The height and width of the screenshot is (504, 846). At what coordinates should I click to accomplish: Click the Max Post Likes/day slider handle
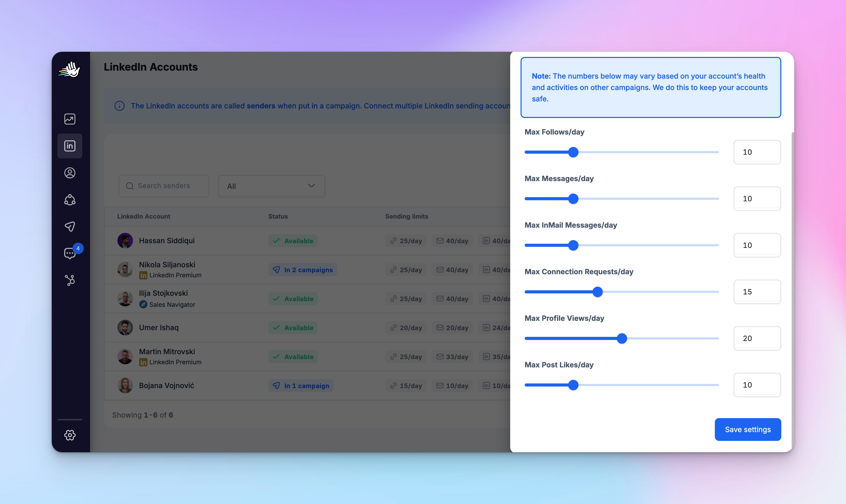(573, 385)
